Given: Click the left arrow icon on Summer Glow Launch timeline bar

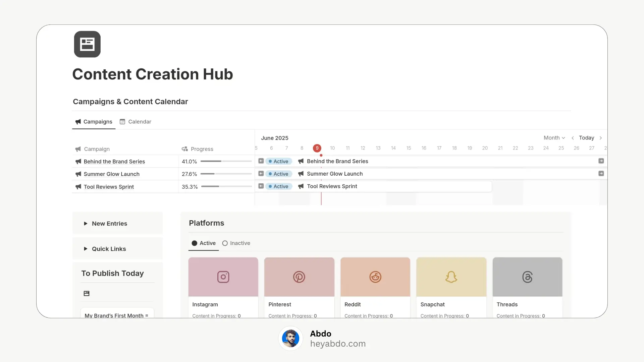Looking at the screenshot, I should pos(261,174).
